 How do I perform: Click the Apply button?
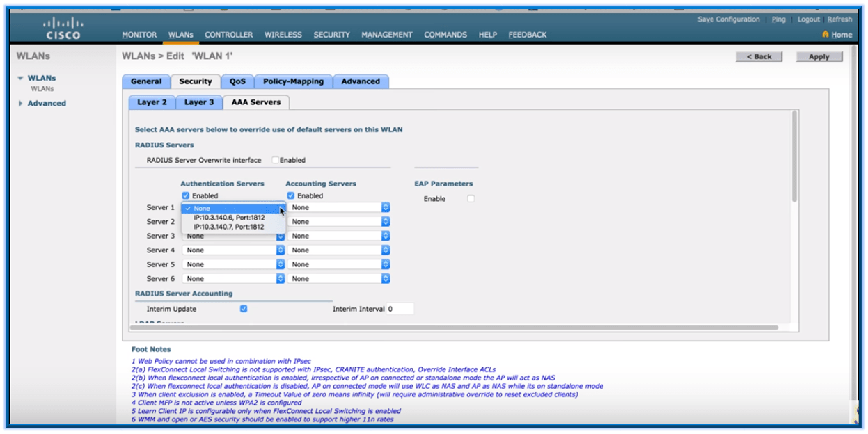pyautogui.click(x=819, y=56)
